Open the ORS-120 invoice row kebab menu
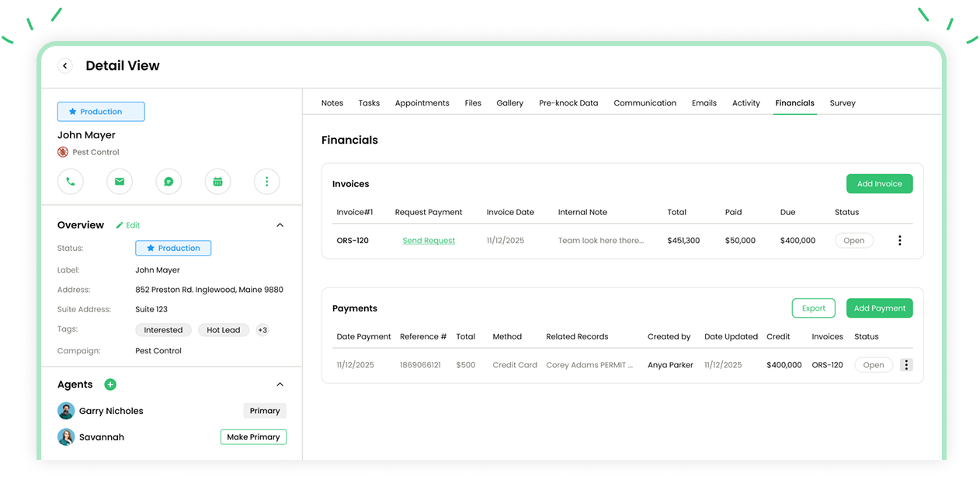 coord(899,241)
